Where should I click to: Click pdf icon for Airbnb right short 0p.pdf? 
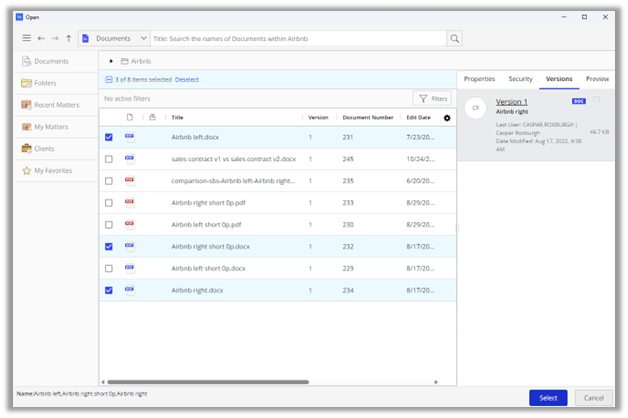(x=129, y=203)
